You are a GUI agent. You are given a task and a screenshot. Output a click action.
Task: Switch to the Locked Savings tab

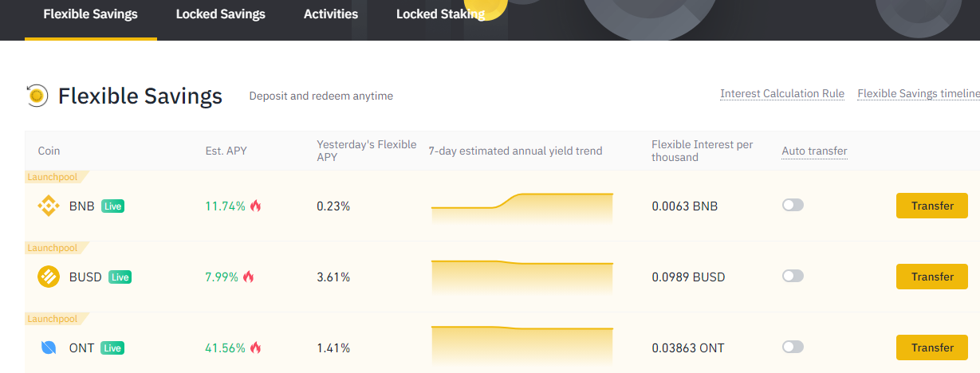coord(221,14)
